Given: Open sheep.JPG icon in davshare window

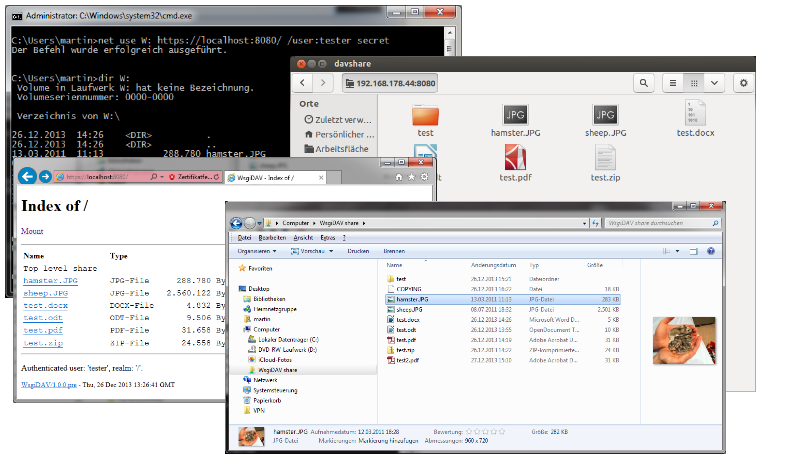Looking at the screenshot, I should [x=606, y=115].
